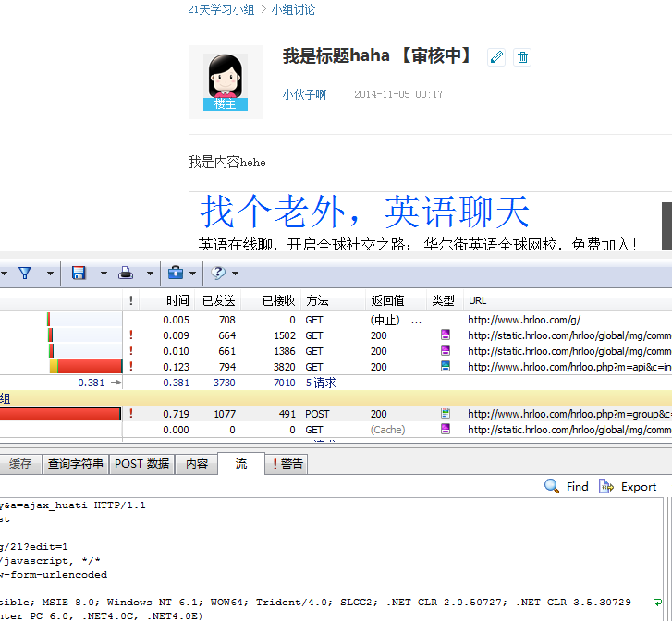Click warning mark on the POST row

131,413
